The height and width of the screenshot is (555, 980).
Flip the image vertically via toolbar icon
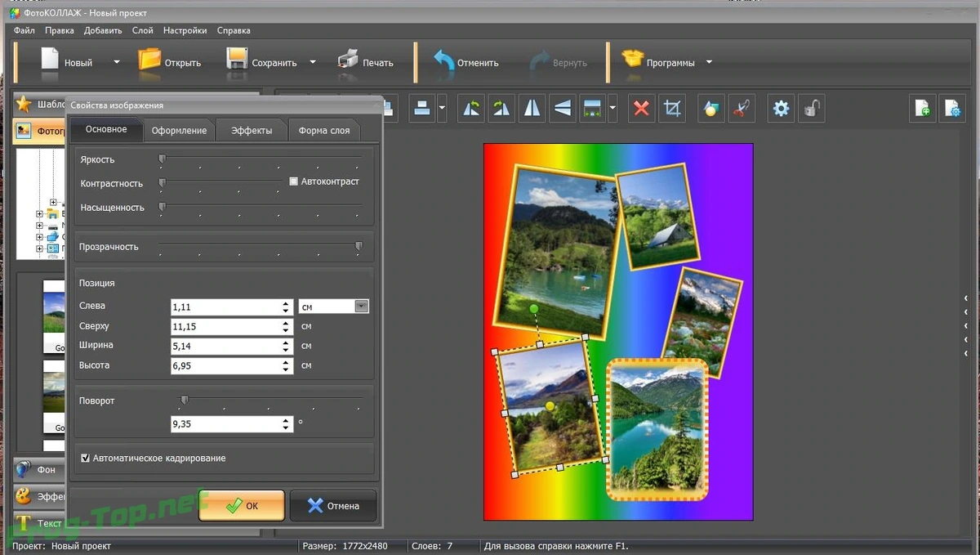[x=562, y=109]
